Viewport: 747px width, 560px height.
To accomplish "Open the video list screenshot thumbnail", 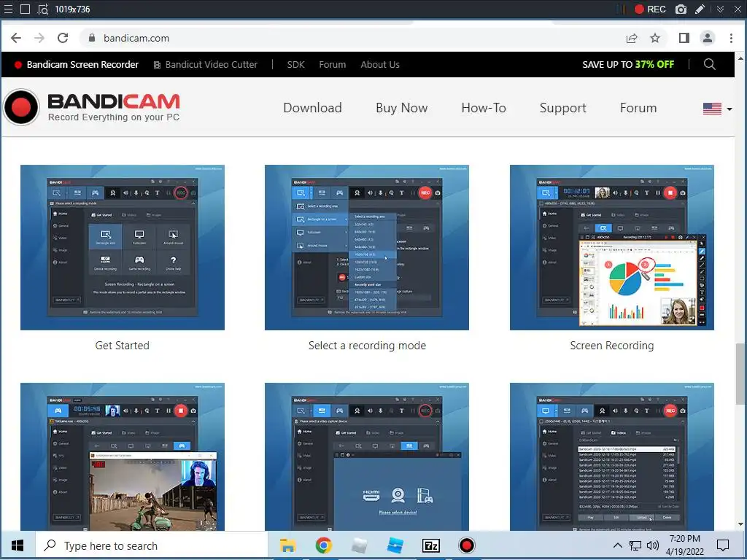I will 612,456.
